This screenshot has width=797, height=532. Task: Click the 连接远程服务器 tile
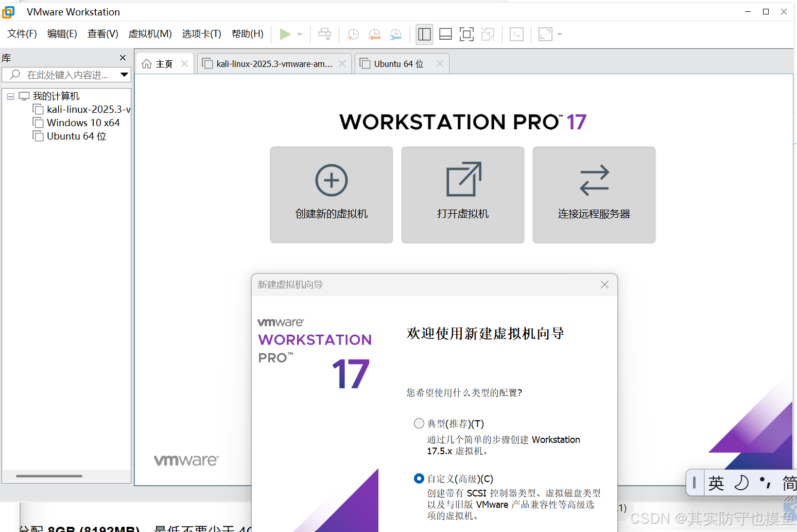pyautogui.click(x=594, y=195)
